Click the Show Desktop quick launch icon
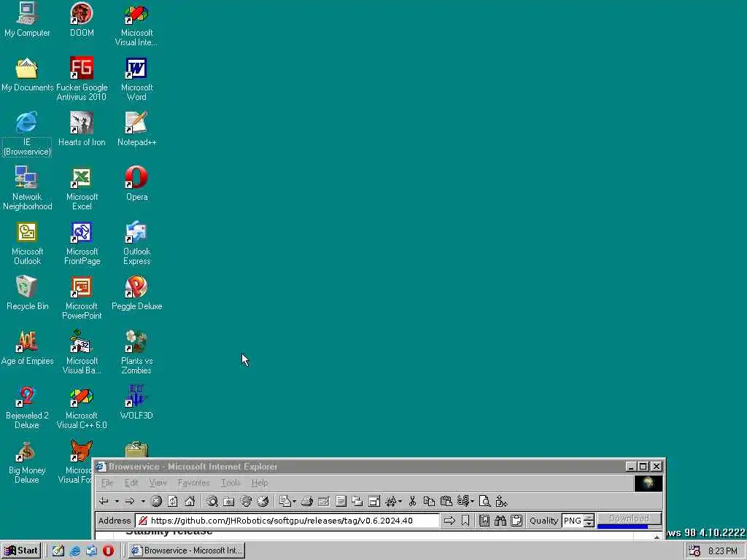This screenshot has height=560, width=747. pyautogui.click(x=58, y=551)
